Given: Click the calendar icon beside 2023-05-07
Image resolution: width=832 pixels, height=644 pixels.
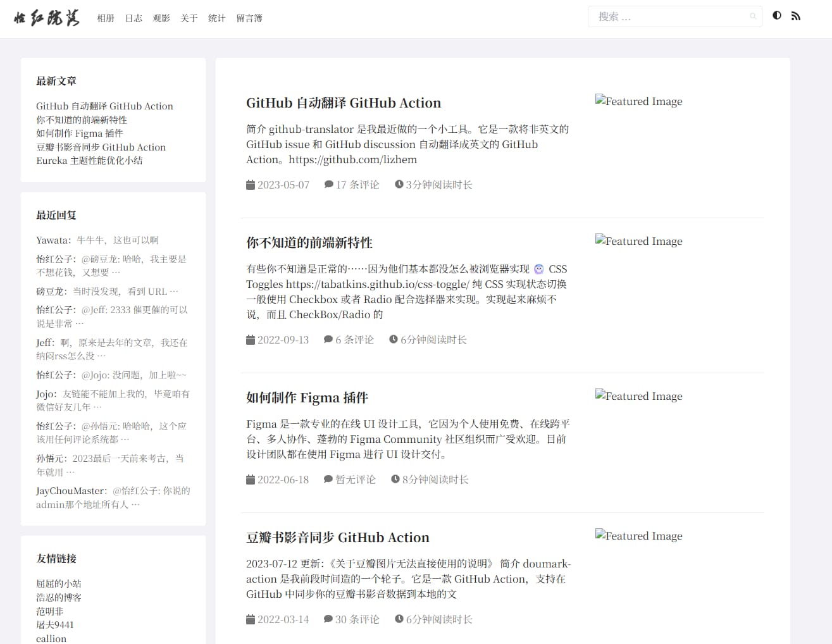Looking at the screenshot, I should 251,185.
